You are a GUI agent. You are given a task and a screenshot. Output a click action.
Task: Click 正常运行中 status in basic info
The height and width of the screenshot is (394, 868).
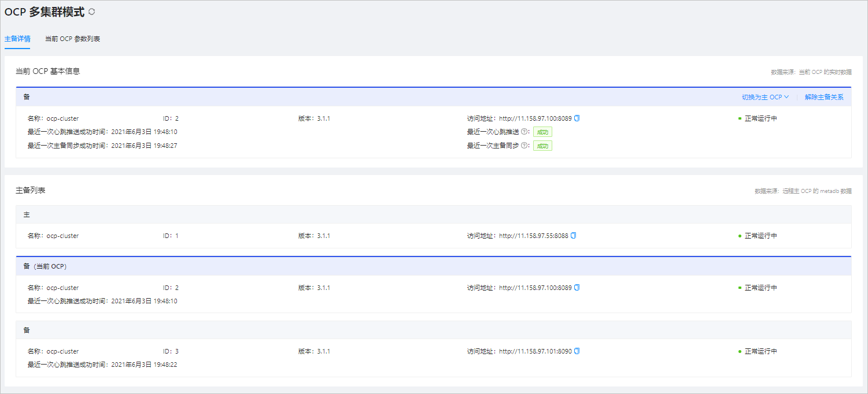[x=758, y=118]
